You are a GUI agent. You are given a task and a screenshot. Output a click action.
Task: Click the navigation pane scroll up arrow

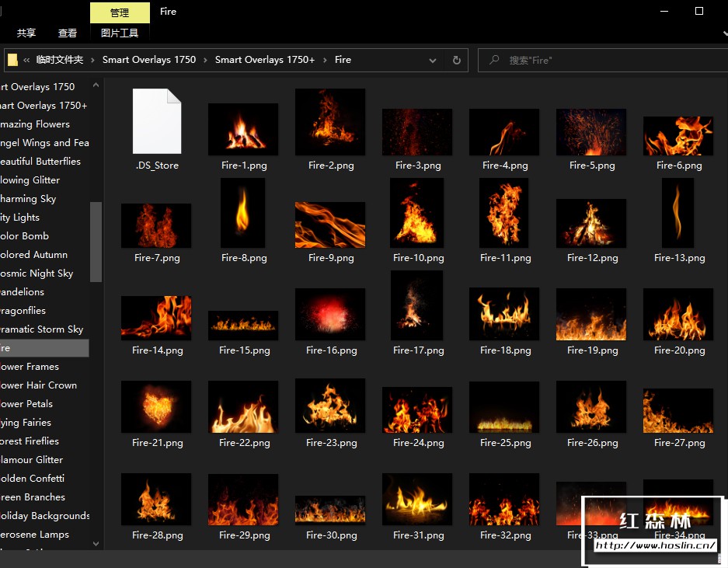coord(96,85)
